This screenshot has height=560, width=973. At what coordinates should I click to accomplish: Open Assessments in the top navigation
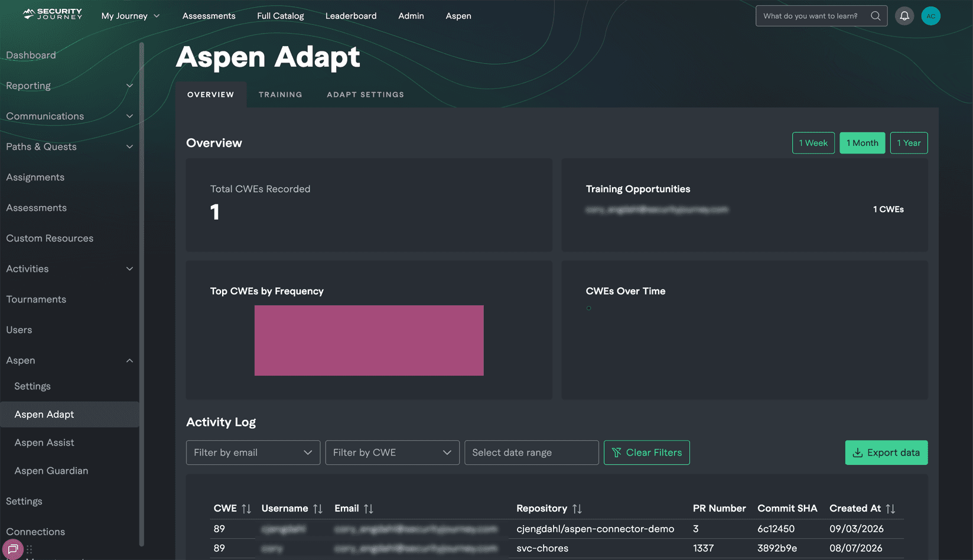coord(209,16)
